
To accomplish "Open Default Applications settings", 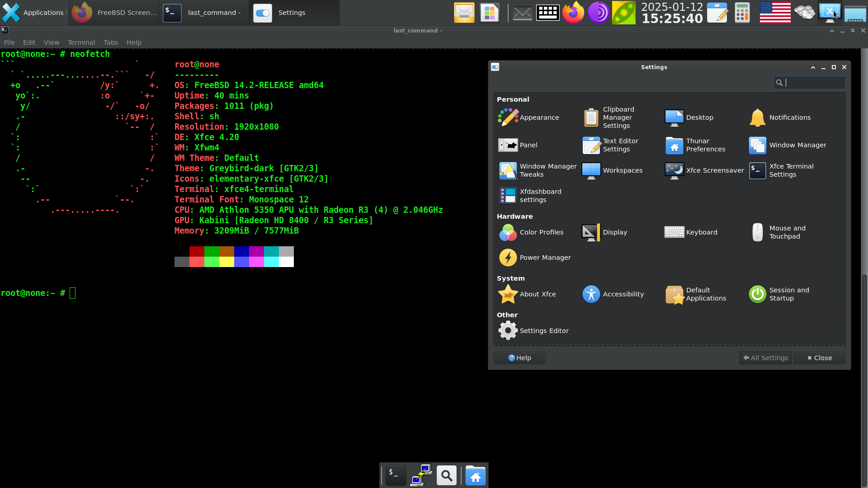I will tap(696, 294).
